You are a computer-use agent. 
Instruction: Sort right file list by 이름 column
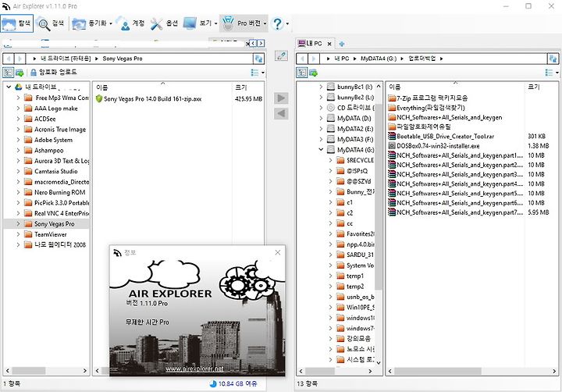pyautogui.click(x=456, y=87)
